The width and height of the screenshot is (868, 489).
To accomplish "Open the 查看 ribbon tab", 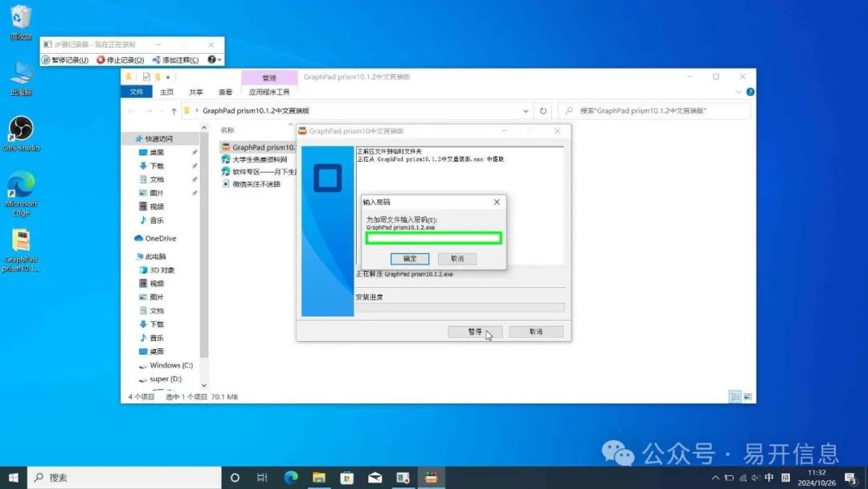I will [x=225, y=92].
